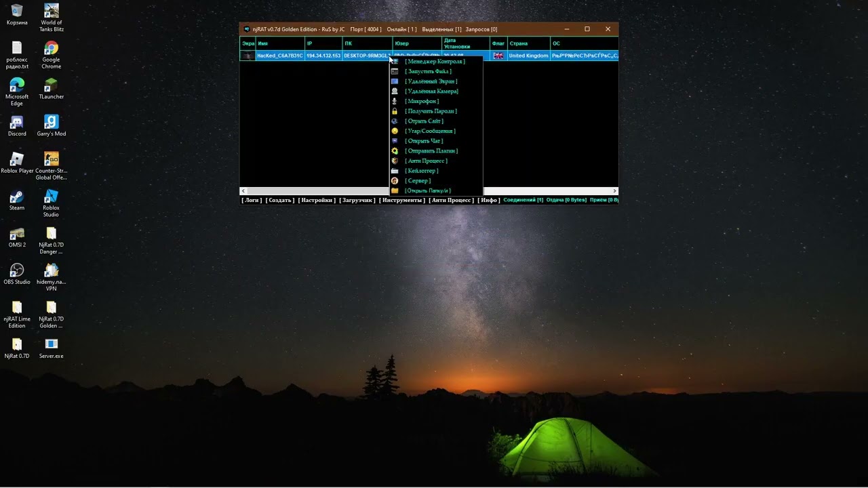Click the Дата Установки column header

point(466,43)
